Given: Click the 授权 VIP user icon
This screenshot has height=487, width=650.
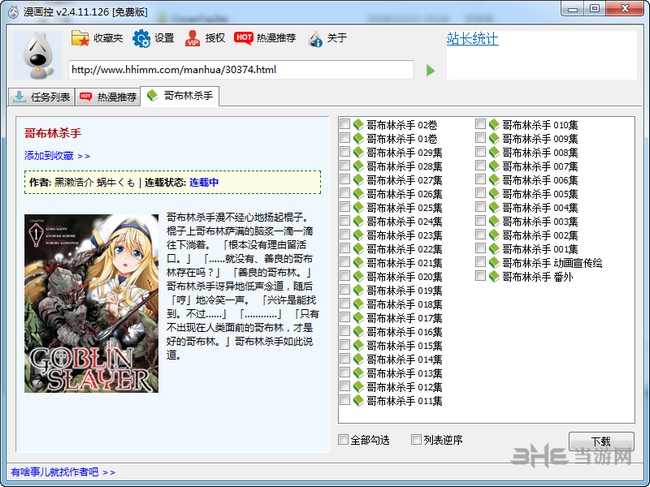Looking at the screenshot, I should (x=192, y=38).
